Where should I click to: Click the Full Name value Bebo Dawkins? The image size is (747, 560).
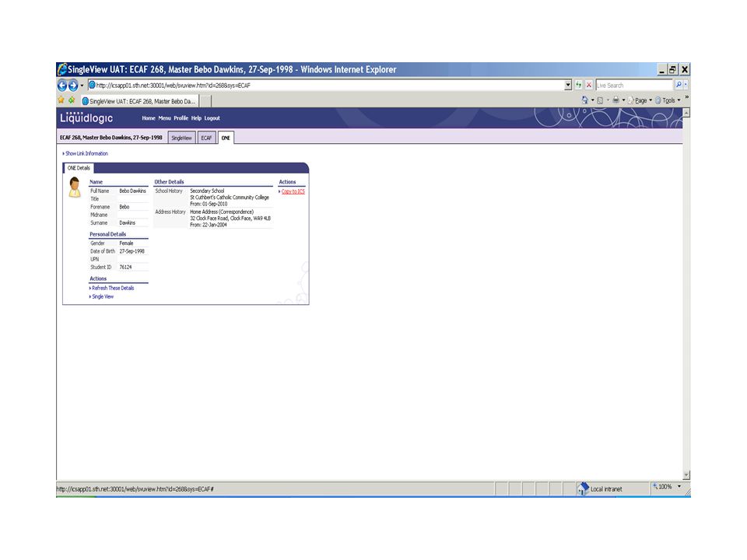(x=132, y=191)
